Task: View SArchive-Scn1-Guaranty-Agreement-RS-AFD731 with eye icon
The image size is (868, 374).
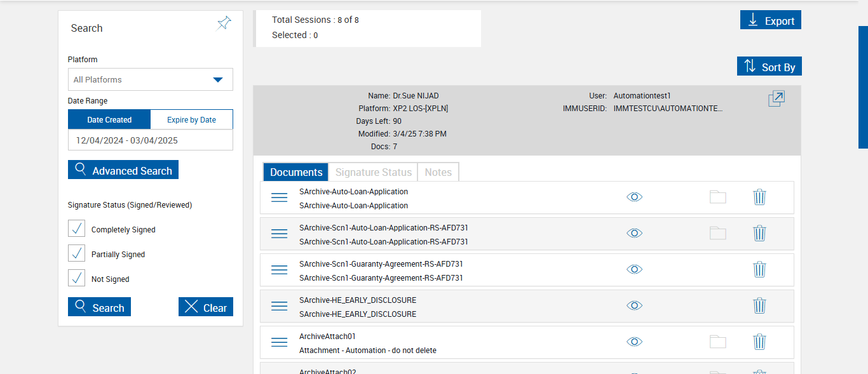Action: pos(634,270)
